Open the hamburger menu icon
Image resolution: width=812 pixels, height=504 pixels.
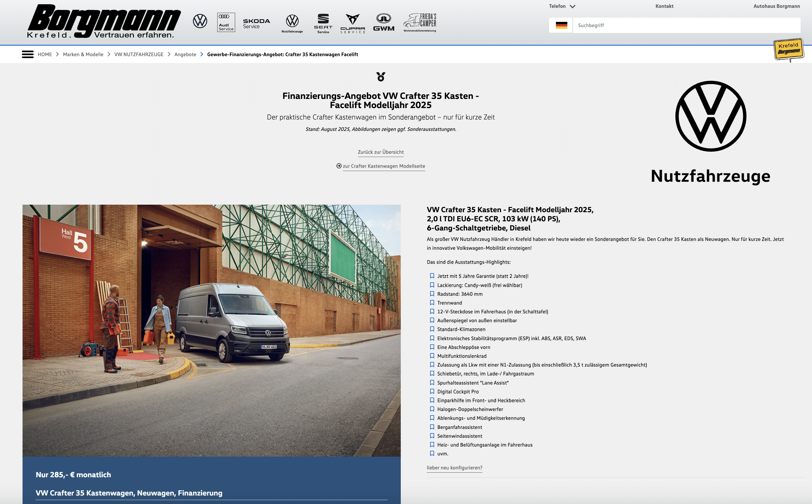point(28,54)
